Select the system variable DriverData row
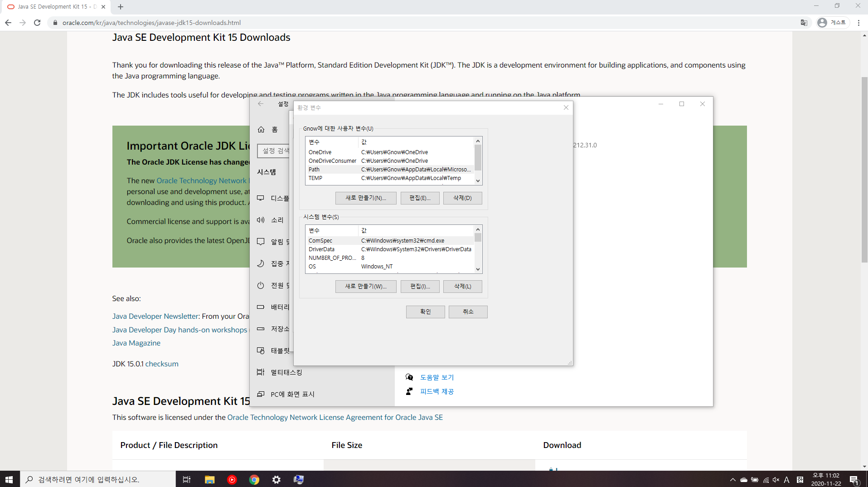Screen dimensions: 868x487 tap(390, 249)
